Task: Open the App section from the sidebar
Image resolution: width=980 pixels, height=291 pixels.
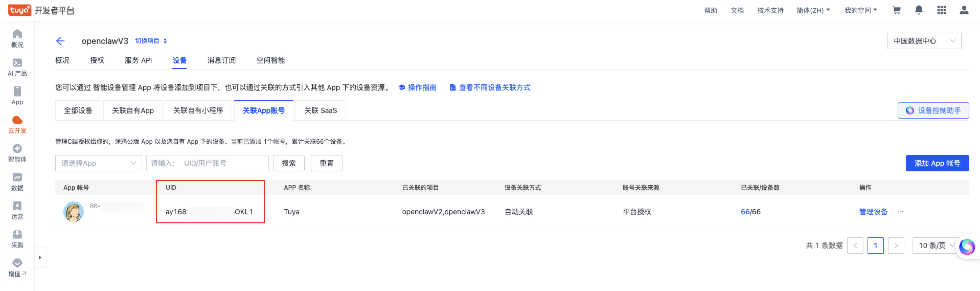Action: pos(17,96)
